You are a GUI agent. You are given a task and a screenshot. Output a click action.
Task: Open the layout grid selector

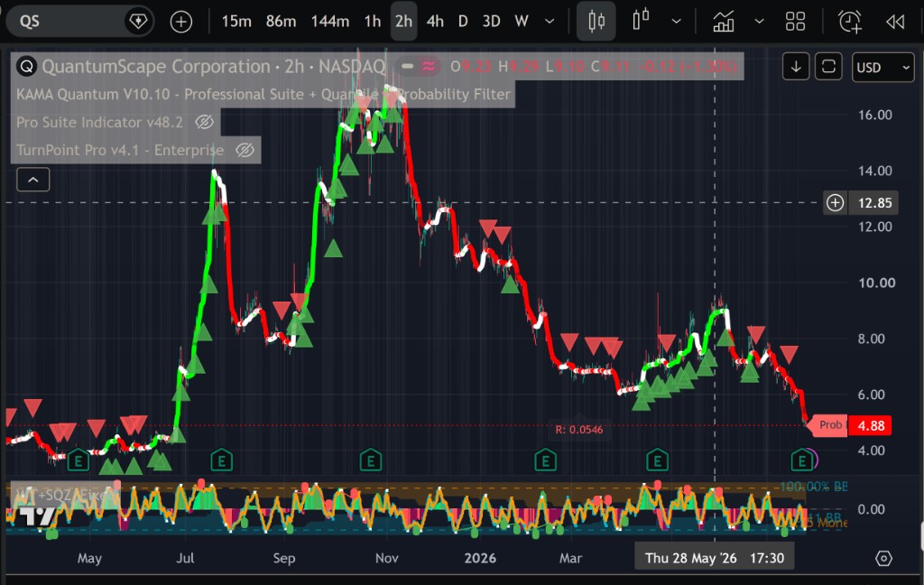pos(795,22)
